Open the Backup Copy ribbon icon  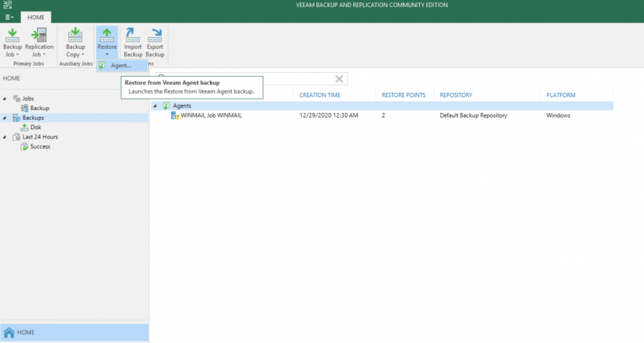click(x=75, y=36)
